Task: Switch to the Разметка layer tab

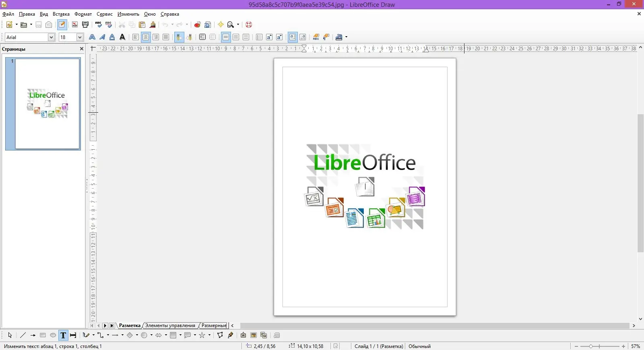Action: (130, 325)
